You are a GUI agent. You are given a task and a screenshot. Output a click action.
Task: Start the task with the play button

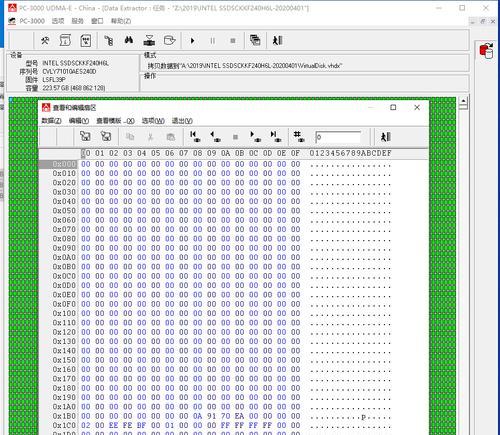192,41
